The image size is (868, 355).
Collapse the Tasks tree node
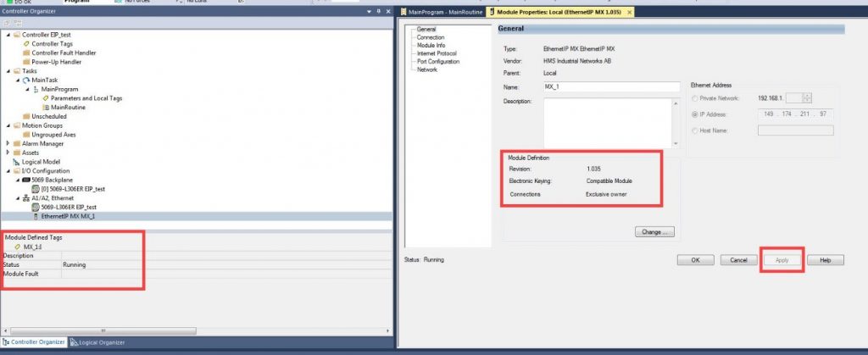click(x=8, y=71)
